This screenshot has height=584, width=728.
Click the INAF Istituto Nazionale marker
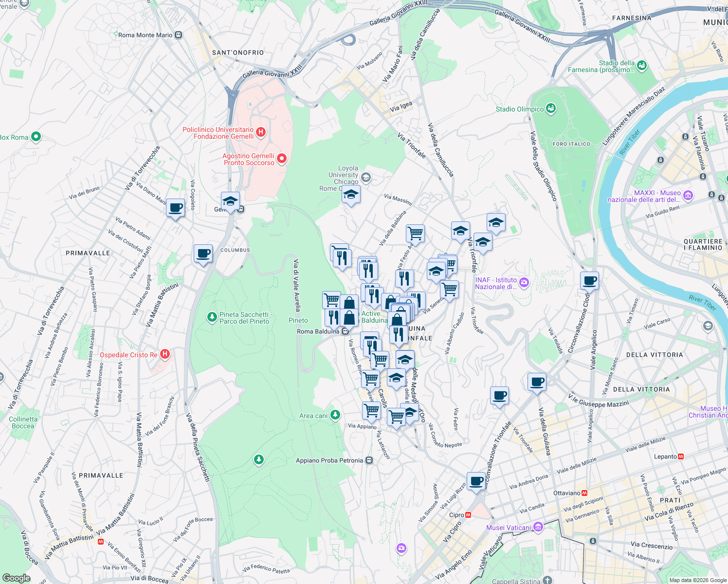[x=525, y=282]
